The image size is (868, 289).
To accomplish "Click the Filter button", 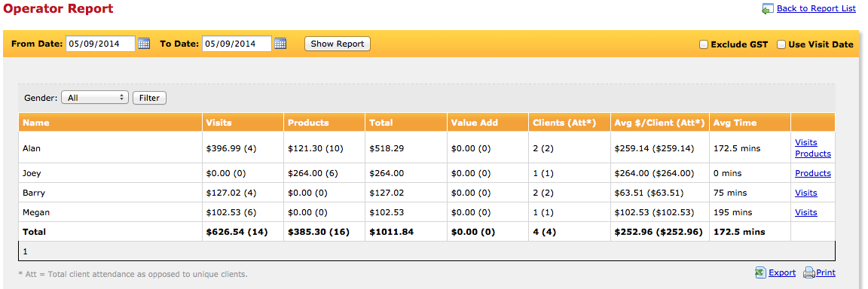I will coord(149,98).
